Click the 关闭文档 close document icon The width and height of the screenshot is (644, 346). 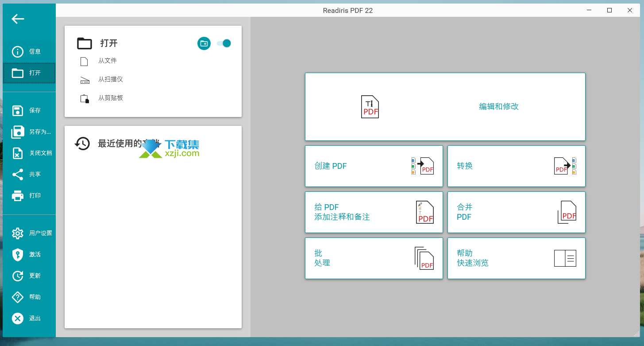click(18, 153)
